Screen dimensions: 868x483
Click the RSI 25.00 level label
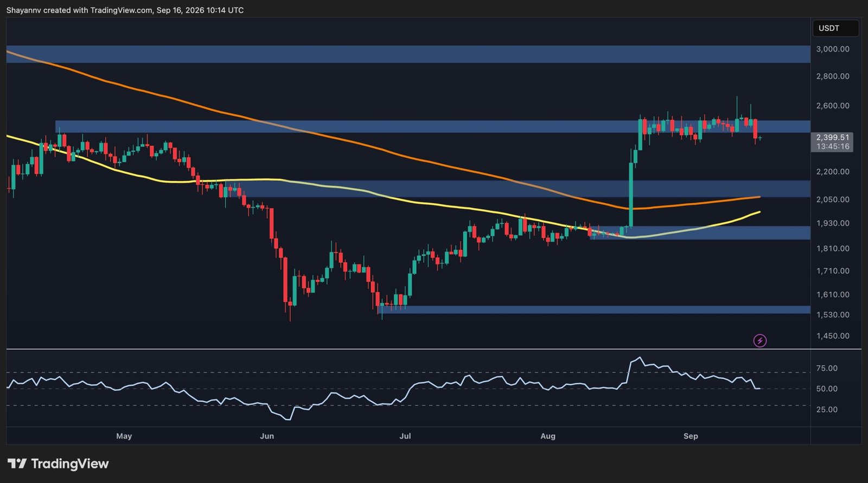pyautogui.click(x=827, y=410)
